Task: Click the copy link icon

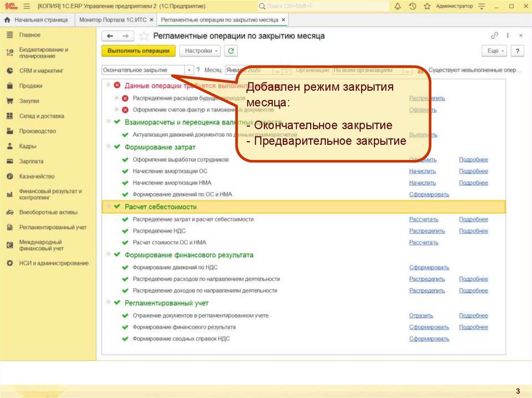Action: [494, 36]
